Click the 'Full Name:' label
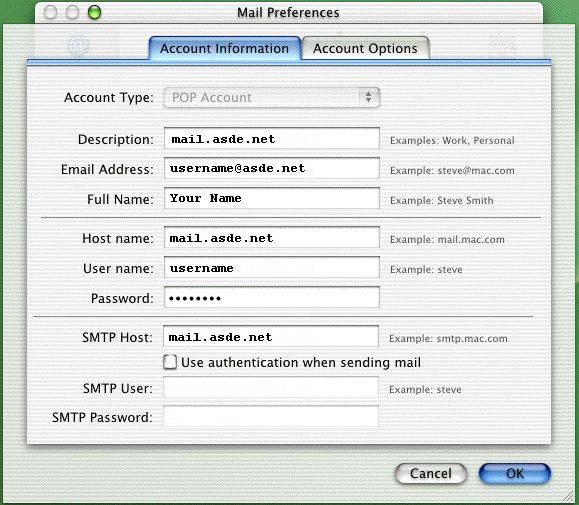This screenshot has width=579, height=505. coord(120,199)
